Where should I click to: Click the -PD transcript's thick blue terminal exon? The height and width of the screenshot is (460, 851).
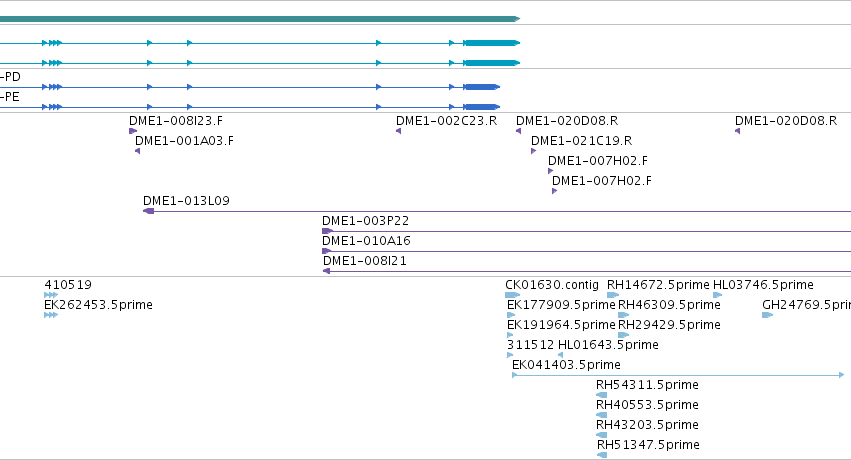pos(481,87)
